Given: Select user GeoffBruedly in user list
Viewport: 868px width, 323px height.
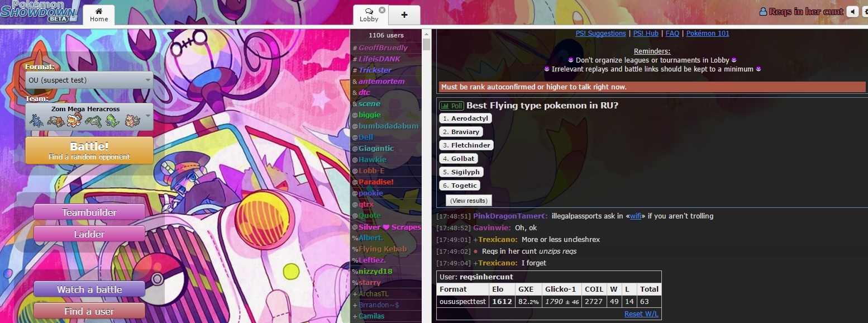Looking at the screenshot, I should click(386, 48).
